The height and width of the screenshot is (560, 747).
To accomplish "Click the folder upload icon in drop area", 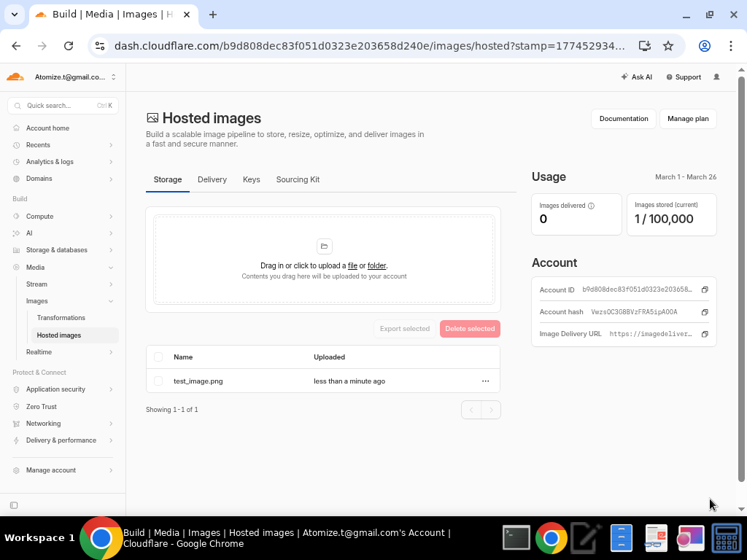I will pos(324,246).
